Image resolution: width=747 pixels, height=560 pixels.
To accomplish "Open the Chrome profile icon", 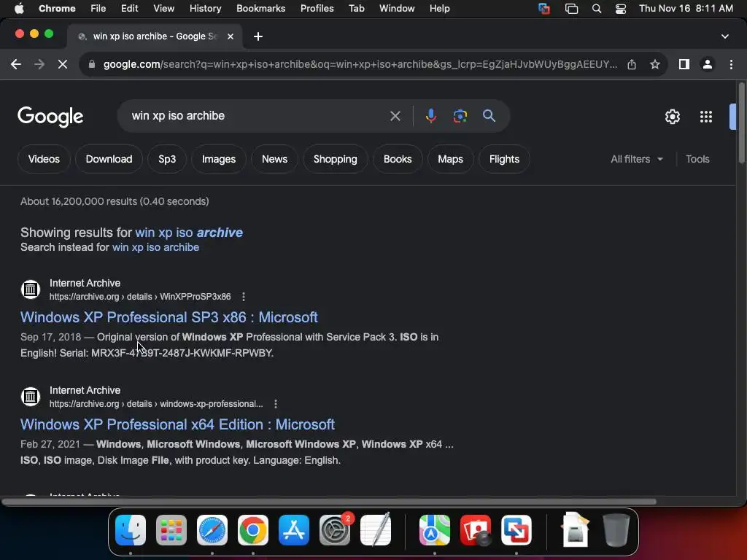I will [x=708, y=64].
